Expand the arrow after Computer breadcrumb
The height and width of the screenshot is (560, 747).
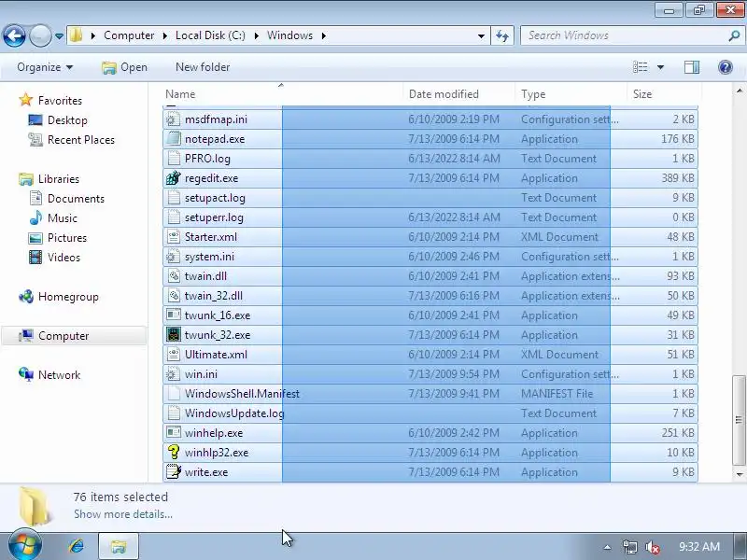point(165,35)
